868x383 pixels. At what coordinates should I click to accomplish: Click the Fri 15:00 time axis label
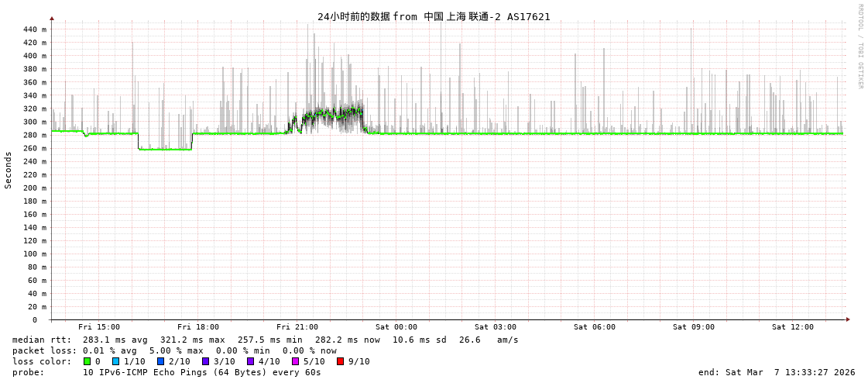[x=99, y=327]
